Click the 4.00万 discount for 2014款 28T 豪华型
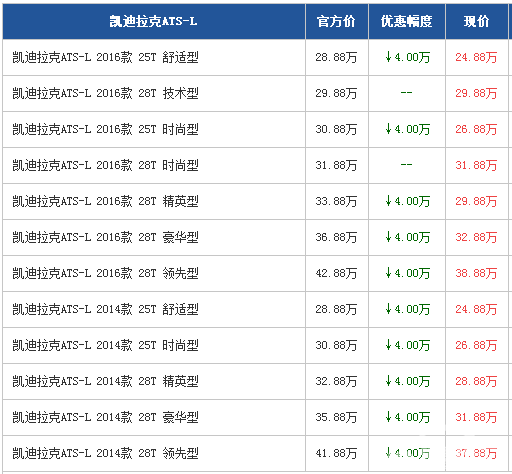This screenshot has width=512, height=474. click(407, 417)
